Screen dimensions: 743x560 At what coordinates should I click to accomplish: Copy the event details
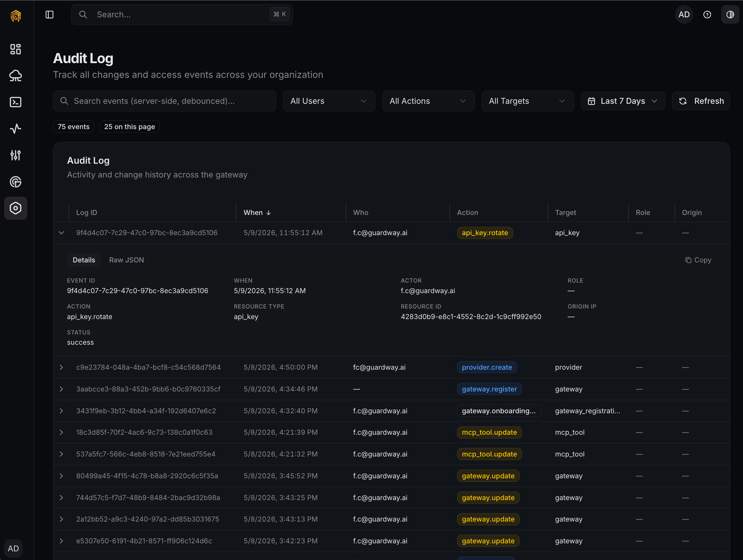[698, 260]
